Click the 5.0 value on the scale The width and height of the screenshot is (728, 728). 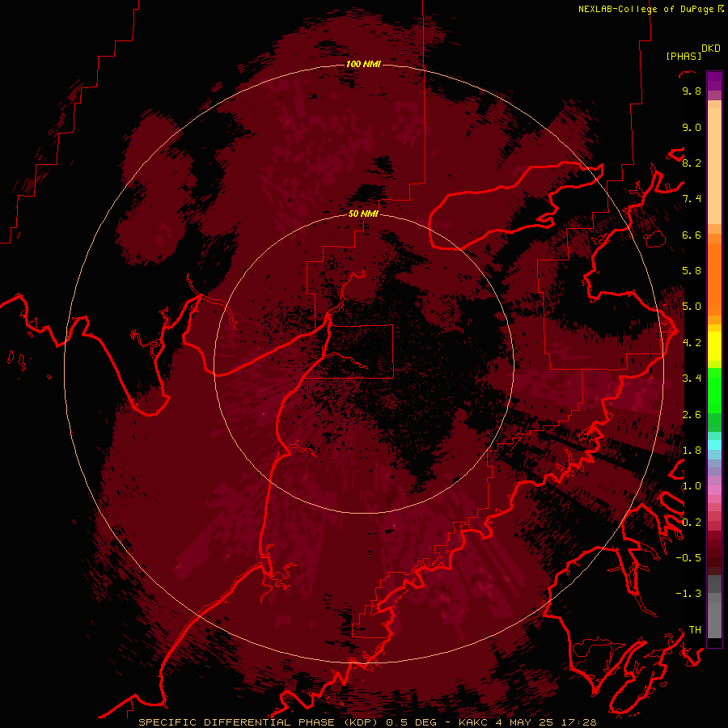pyautogui.click(x=692, y=307)
